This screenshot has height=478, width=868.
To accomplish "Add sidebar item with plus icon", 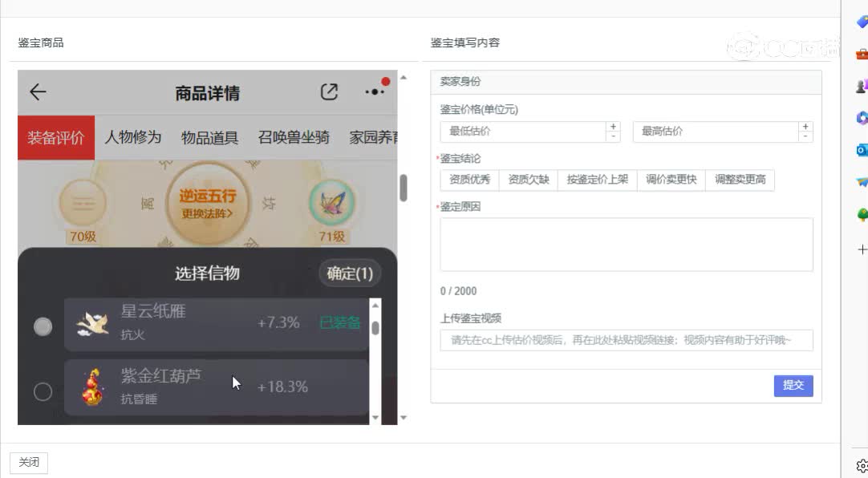I will coord(862,249).
